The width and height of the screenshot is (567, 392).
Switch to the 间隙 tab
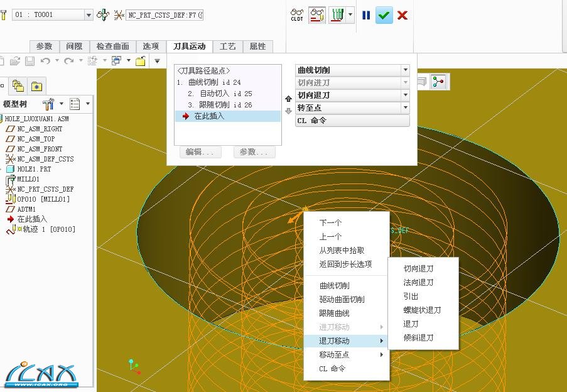point(74,46)
